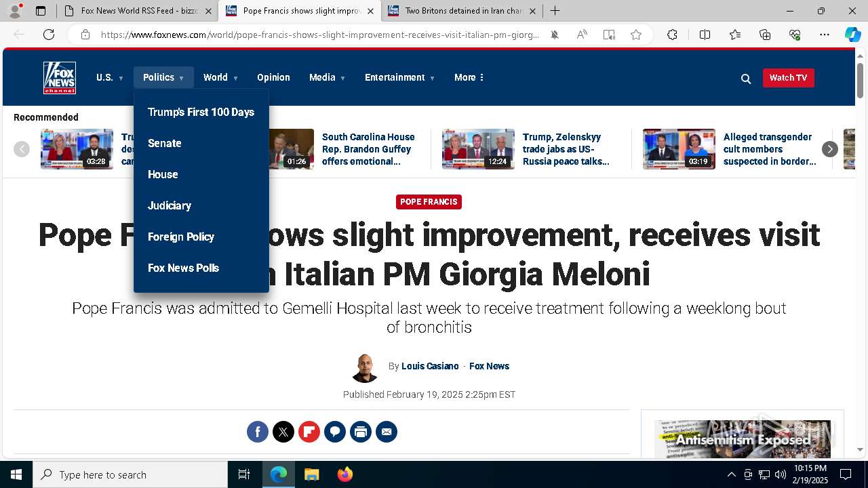
Task: Select Judiciary in Politics menu
Action: (x=170, y=206)
